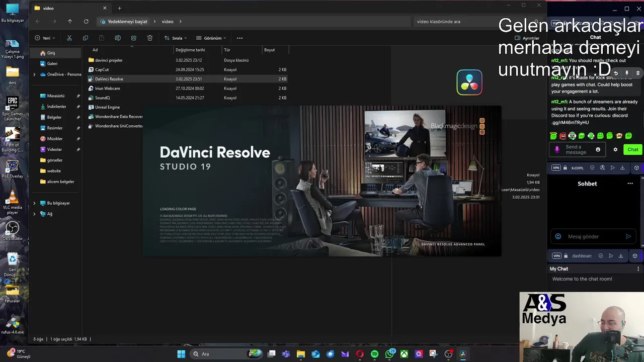Open the Epic Games Launcher desktop icon

pos(13,108)
